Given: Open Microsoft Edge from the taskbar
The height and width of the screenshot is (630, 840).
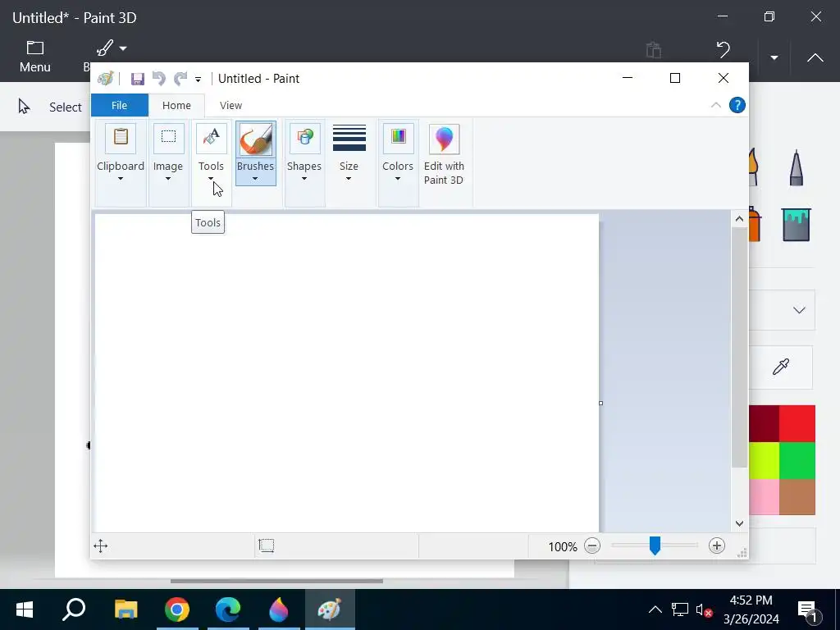Looking at the screenshot, I should [x=228, y=609].
